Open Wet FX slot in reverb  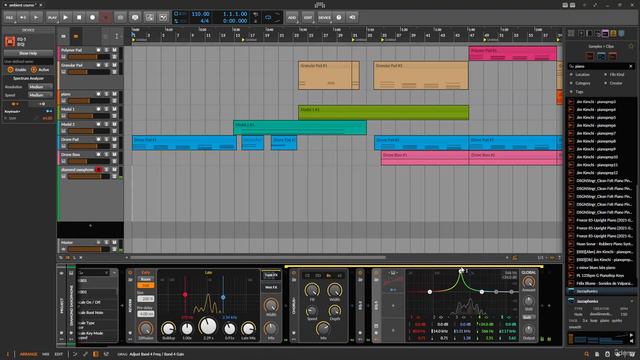point(271,287)
